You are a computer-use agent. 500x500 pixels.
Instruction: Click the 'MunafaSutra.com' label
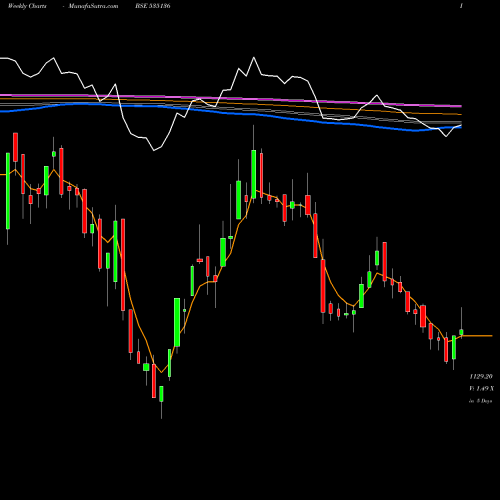(93, 6)
